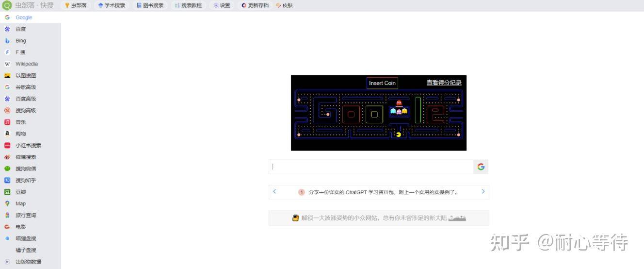644x269 pixels.
Task: Click the green 虫部落 快搜 logo
Action: (7, 5)
